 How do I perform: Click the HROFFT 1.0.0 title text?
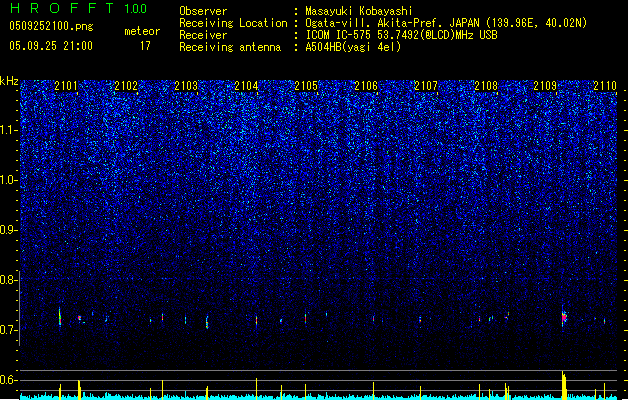[79, 8]
